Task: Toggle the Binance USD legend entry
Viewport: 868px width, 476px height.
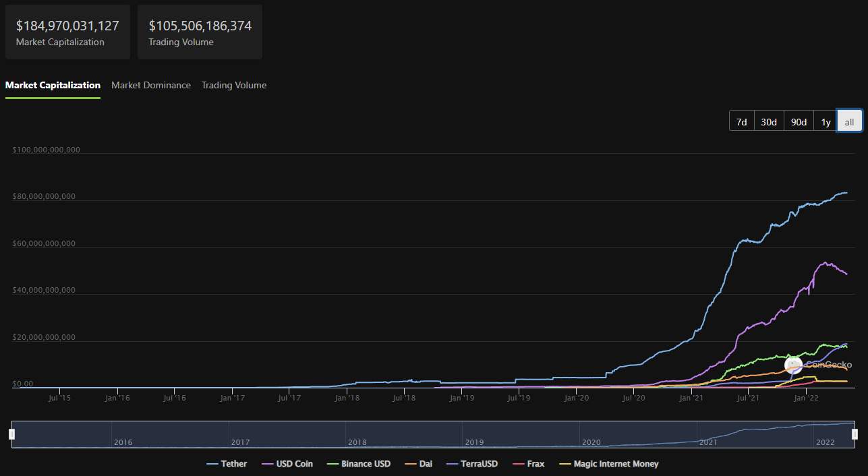Action: tap(358, 464)
